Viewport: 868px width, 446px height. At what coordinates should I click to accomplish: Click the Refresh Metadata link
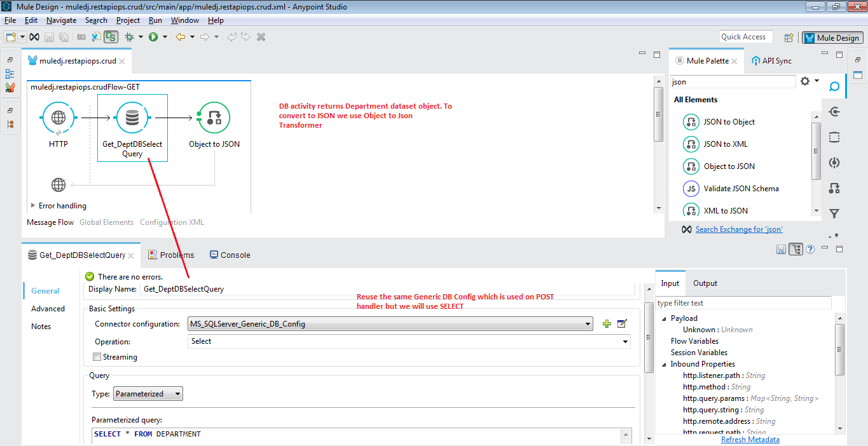[750, 439]
